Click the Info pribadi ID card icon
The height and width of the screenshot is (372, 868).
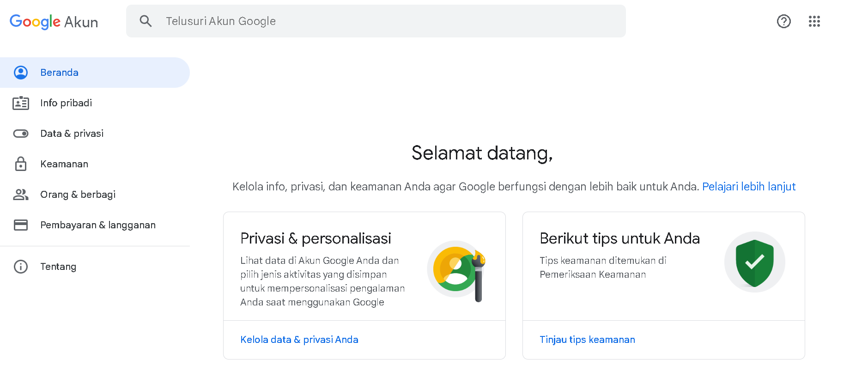click(21, 103)
